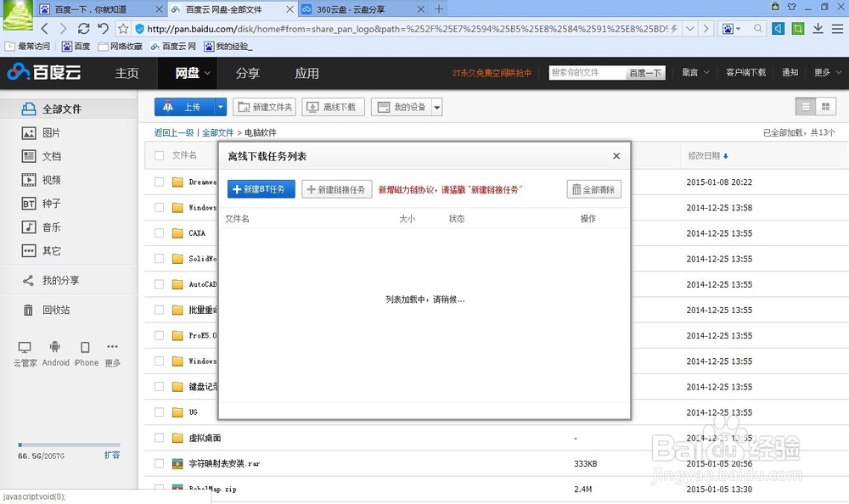The width and height of the screenshot is (849, 504).
Task: Click the Baidu Yun logo
Action: (44, 72)
